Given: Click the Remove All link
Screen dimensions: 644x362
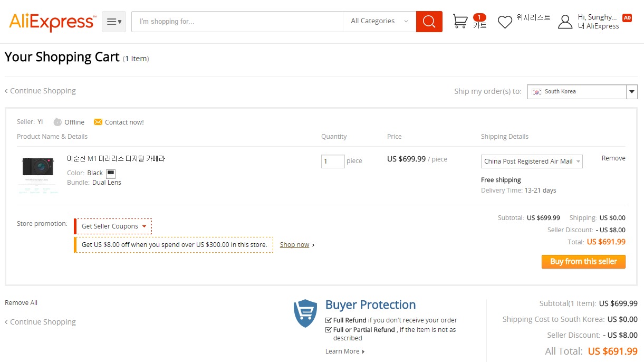Looking at the screenshot, I should coord(21,303).
